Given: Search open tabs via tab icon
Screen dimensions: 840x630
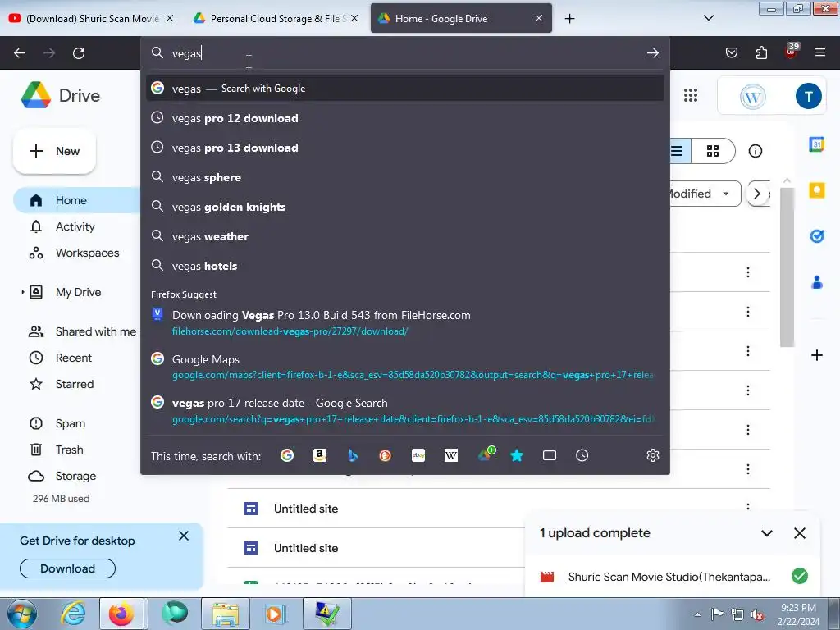Looking at the screenshot, I should pyautogui.click(x=550, y=455).
